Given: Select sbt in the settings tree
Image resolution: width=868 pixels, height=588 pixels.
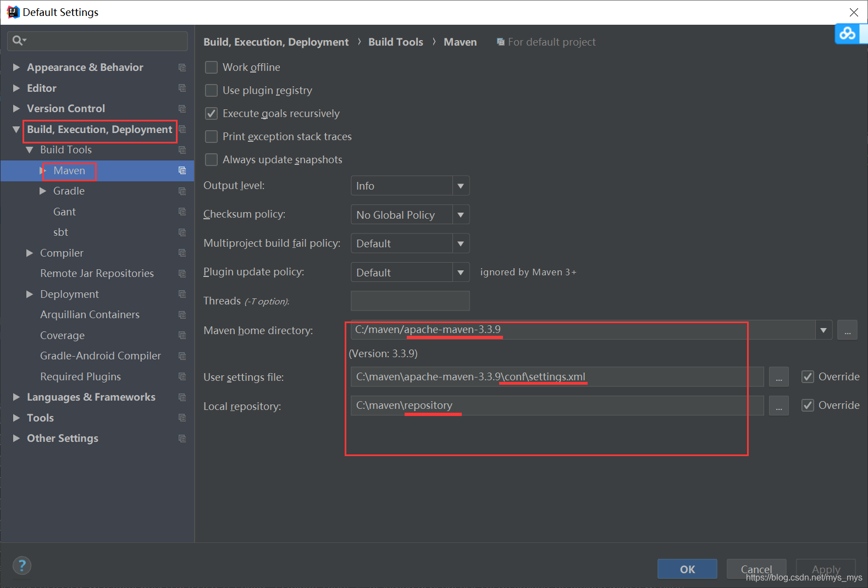Looking at the screenshot, I should (x=60, y=232).
